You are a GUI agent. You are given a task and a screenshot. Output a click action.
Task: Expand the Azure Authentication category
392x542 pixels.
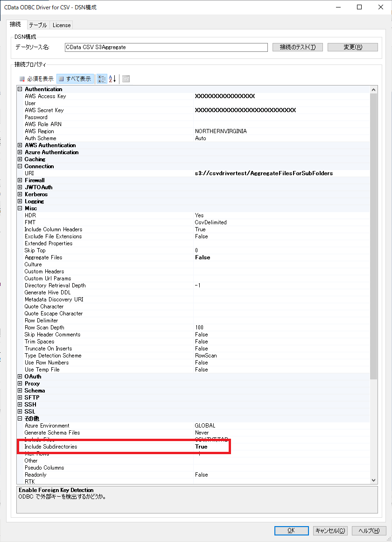20,152
